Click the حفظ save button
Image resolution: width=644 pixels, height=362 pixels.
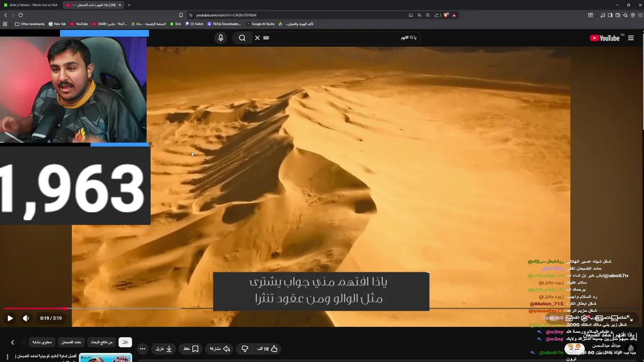191,348
